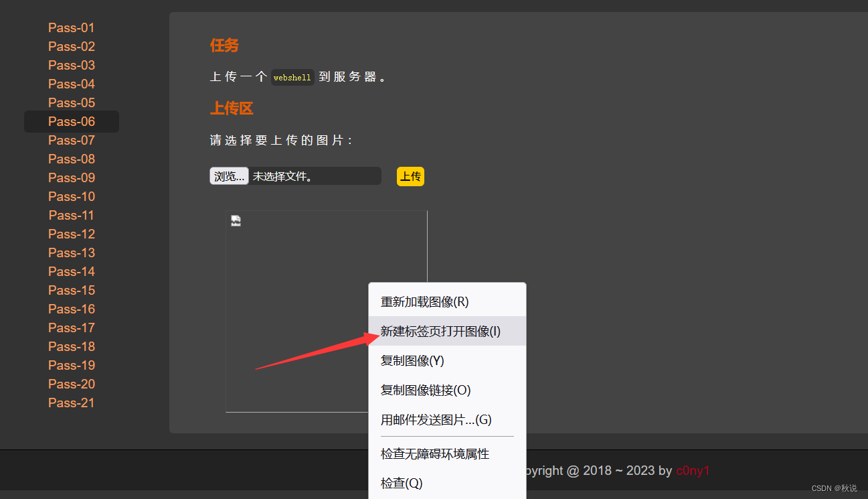Screen dimensions: 868x499
Task: Select 检查无障碍环境属性 in the context menu
Action: [447, 453]
